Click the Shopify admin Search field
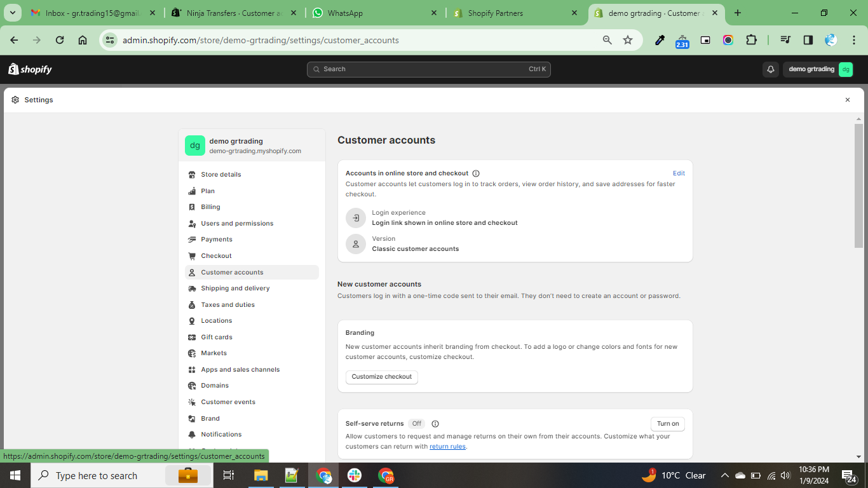 tap(429, 69)
